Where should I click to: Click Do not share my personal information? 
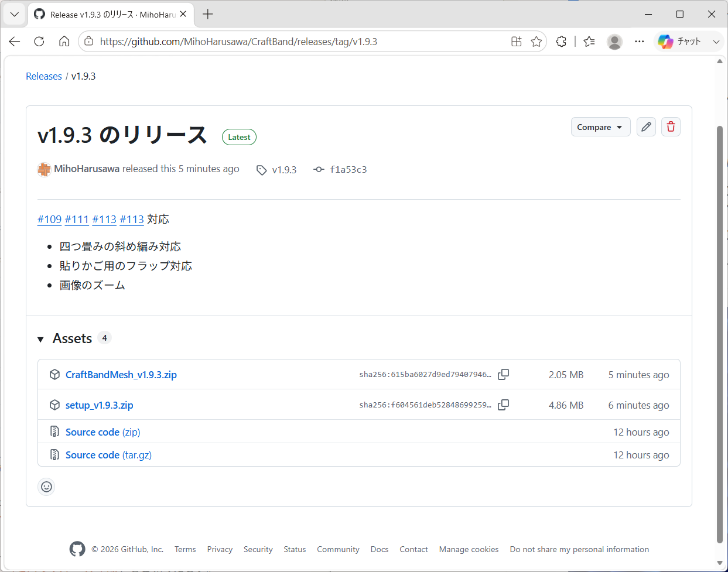579,549
